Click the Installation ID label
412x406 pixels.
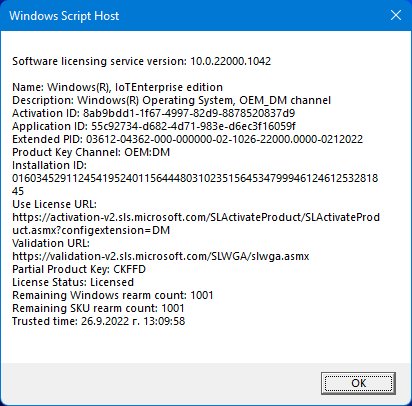(49, 165)
